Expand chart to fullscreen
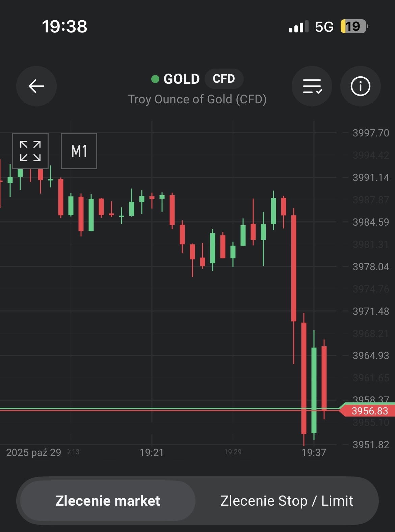 coord(30,151)
